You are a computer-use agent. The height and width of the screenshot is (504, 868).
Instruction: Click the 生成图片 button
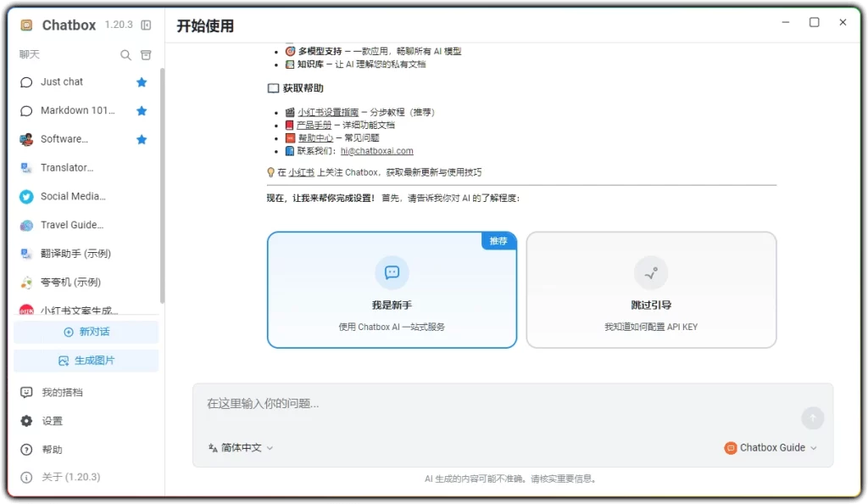click(86, 361)
